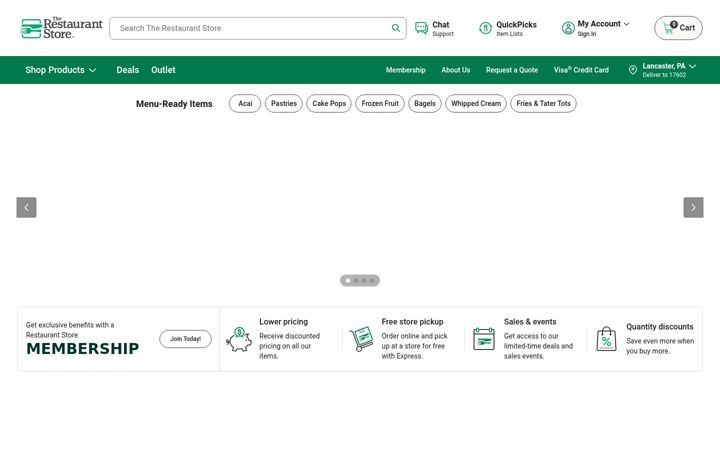Click The Restaurant Store logo
This screenshot has height=450, width=720.
tap(62, 28)
